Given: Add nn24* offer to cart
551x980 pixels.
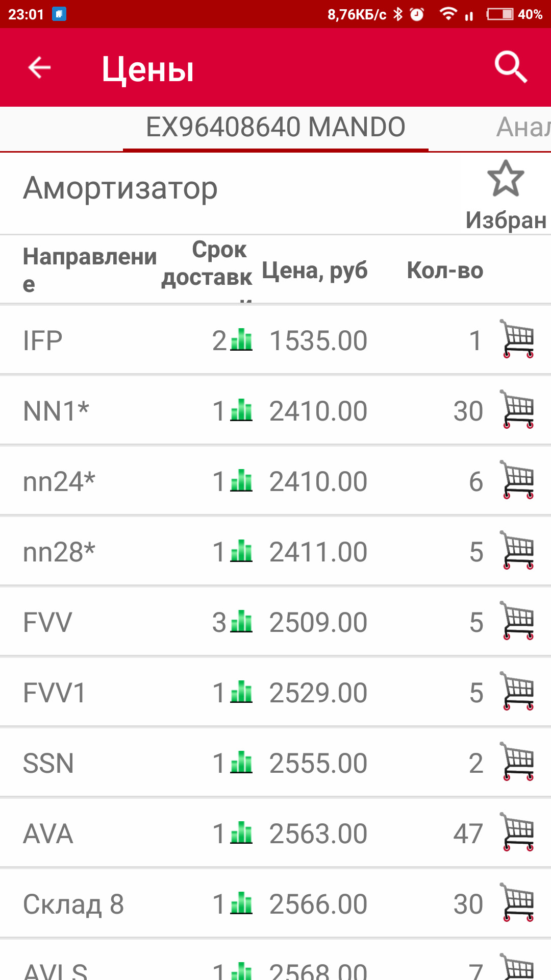Looking at the screenshot, I should coord(517,480).
